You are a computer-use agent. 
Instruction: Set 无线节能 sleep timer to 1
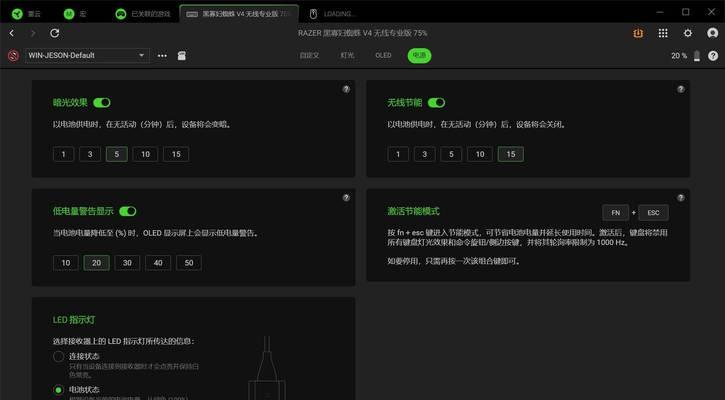click(x=398, y=154)
